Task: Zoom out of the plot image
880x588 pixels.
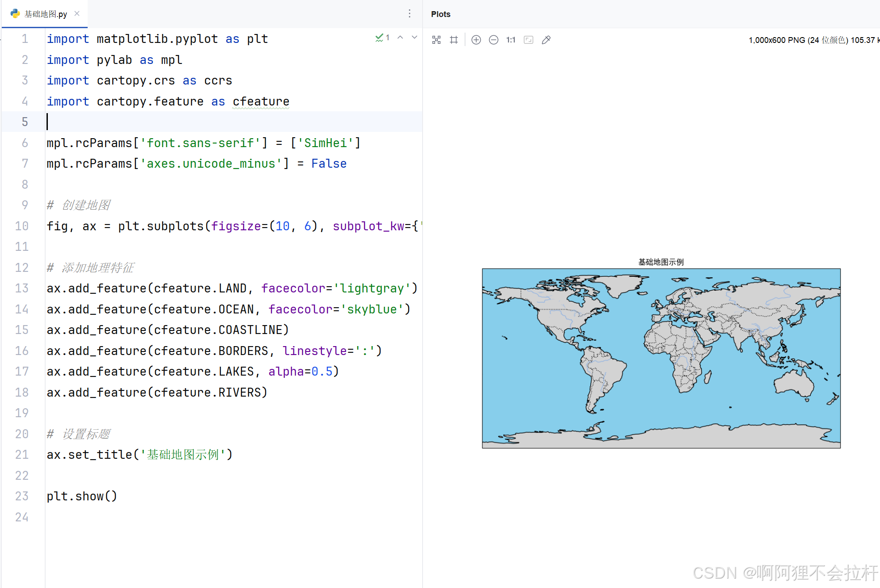Action: coord(494,40)
